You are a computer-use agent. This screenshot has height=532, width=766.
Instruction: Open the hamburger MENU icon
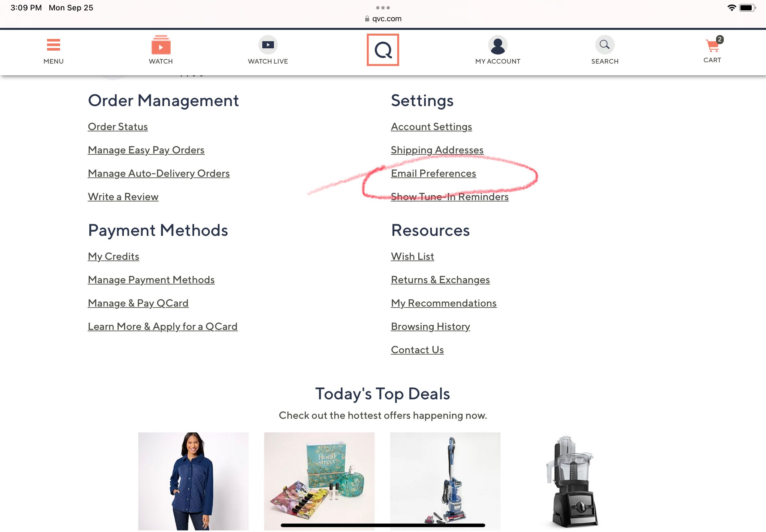pos(53,45)
